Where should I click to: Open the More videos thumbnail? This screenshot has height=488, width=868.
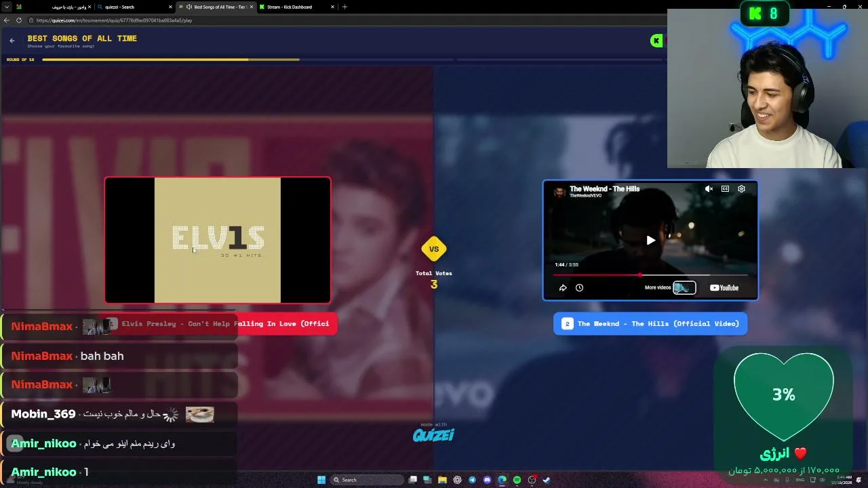point(684,287)
